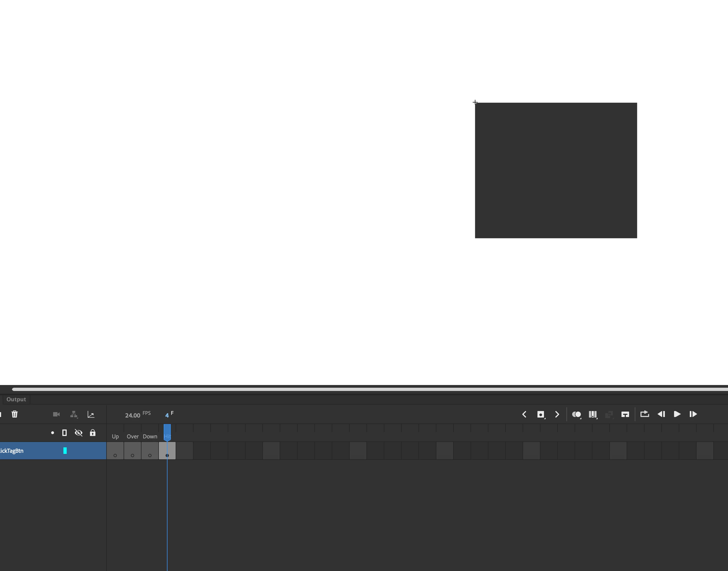728x571 pixels.
Task: Click the layer depth graph icon
Action: coord(91,415)
